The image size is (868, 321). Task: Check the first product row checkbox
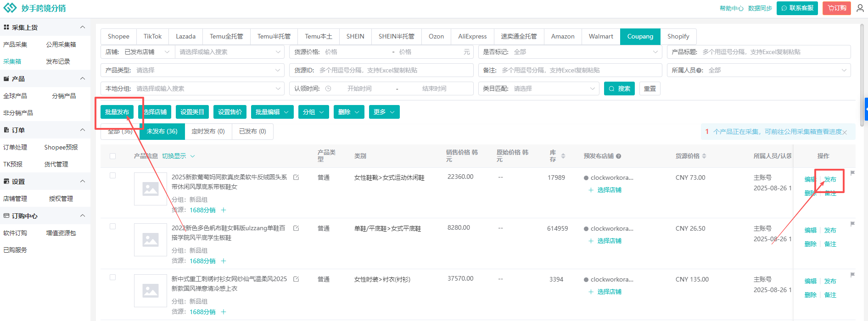coord(113,176)
